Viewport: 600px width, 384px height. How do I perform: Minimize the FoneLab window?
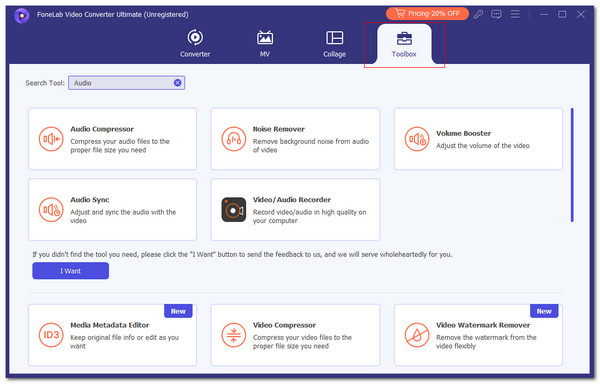(544, 15)
